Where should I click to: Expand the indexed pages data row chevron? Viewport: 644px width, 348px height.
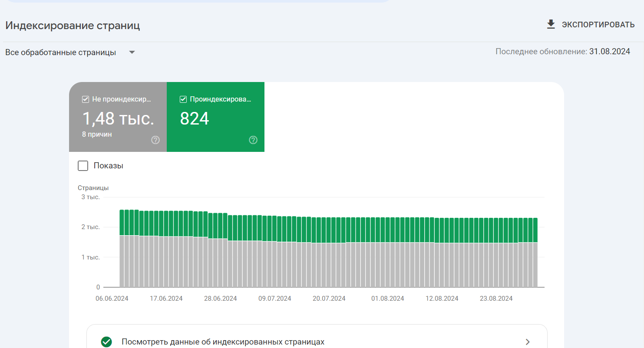(x=528, y=342)
